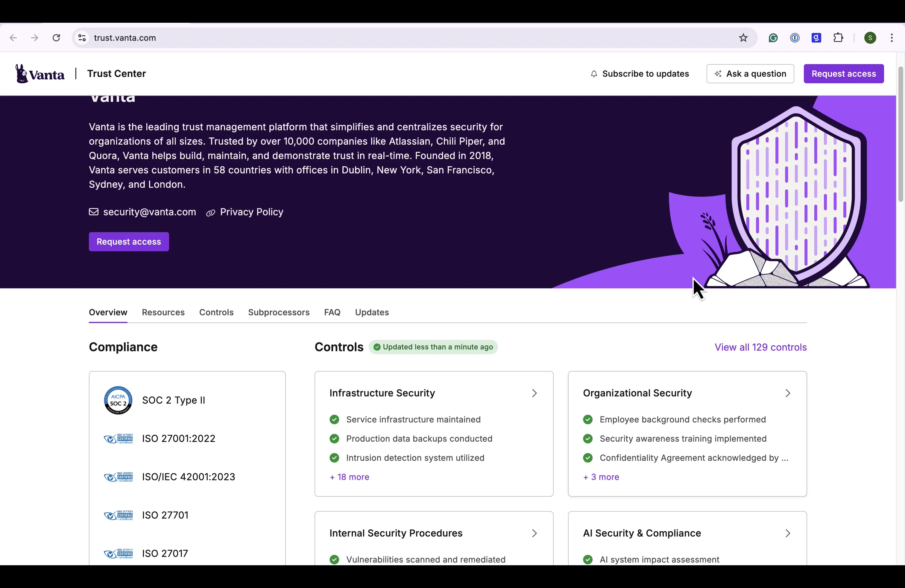905x588 pixels.
Task: Open the Privacy Policy link
Action: [x=251, y=212]
